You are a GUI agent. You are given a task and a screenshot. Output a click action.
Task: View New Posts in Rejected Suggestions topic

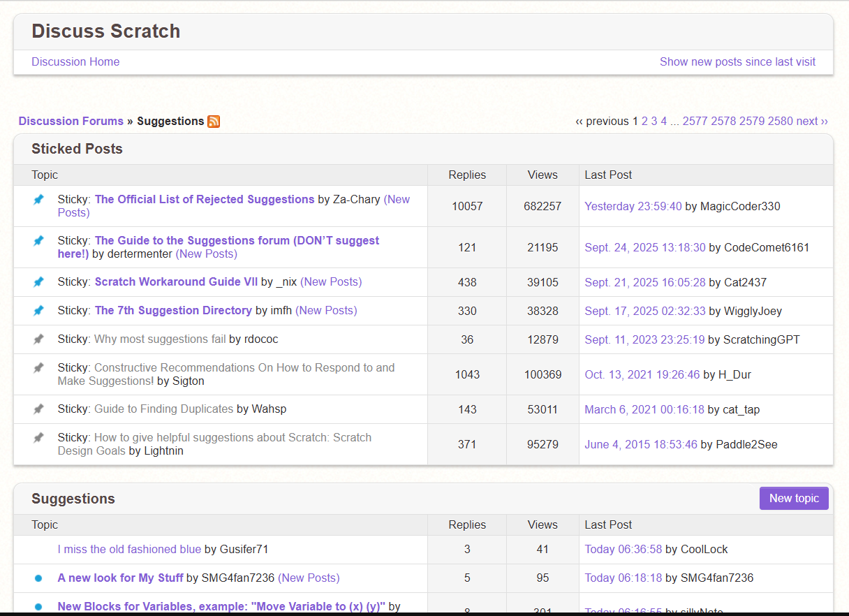[397, 199]
